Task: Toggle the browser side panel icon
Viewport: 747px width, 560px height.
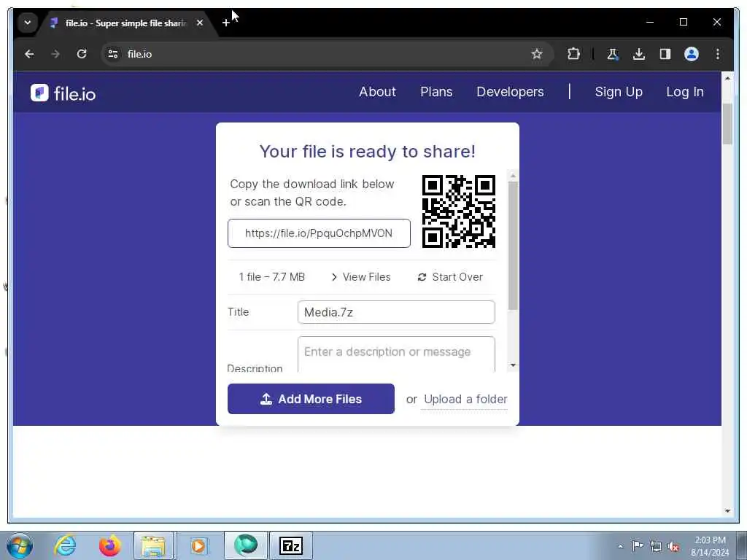Action: coord(665,54)
